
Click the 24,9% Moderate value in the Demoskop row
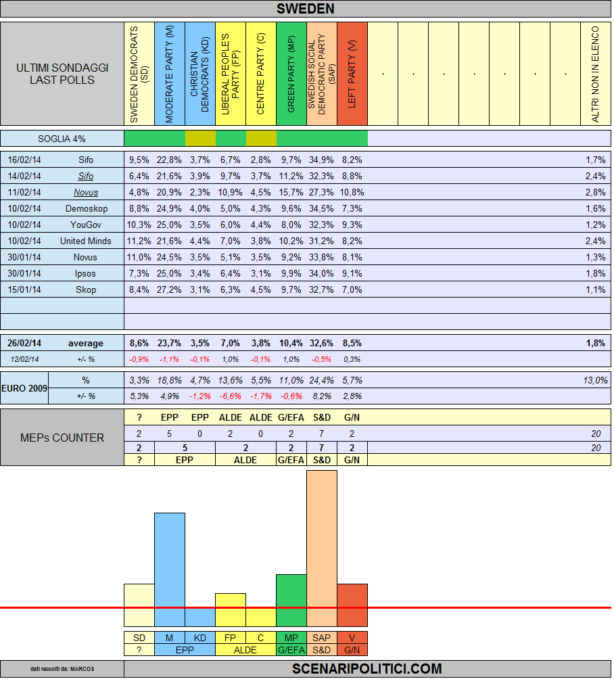coord(169,208)
